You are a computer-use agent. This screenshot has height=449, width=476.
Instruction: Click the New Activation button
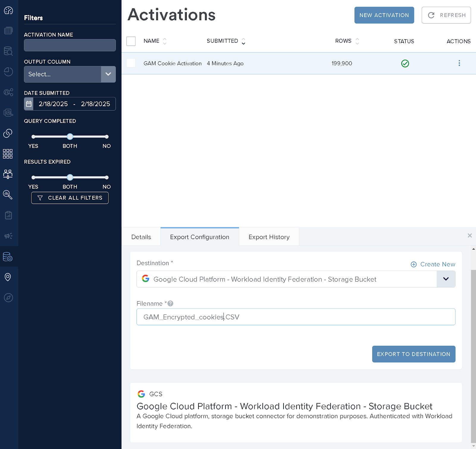[384, 15]
